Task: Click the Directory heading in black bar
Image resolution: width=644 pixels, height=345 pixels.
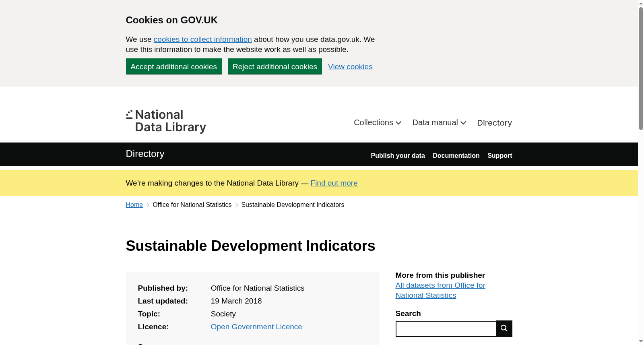Action: (145, 154)
